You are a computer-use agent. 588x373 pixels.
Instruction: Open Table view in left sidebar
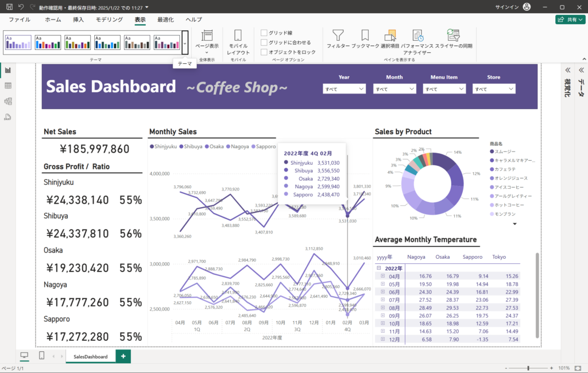pyautogui.click(x=8, y=86)
